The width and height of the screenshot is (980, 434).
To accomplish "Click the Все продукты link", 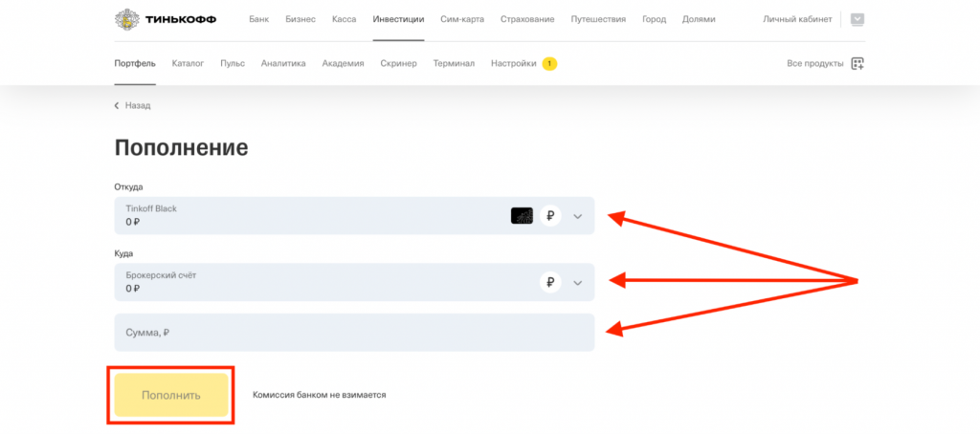I will (x=814, y=64).
